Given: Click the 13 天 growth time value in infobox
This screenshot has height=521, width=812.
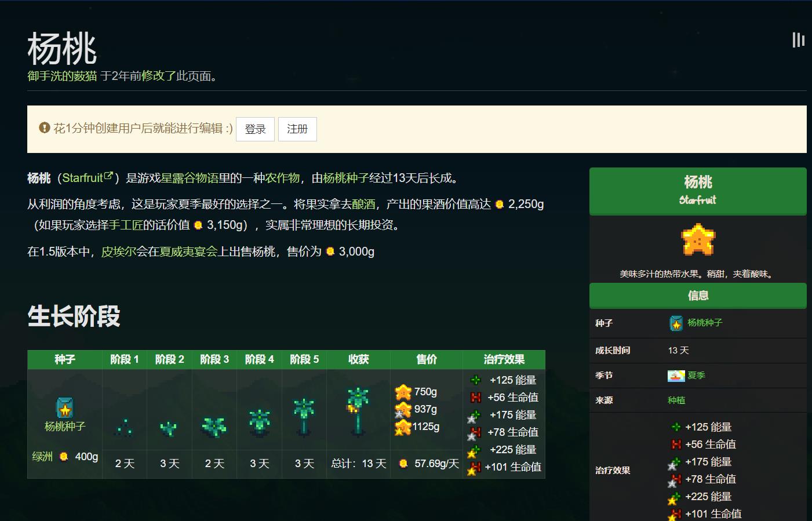Looking at the screenshot, I should click(x=679, y=351).
